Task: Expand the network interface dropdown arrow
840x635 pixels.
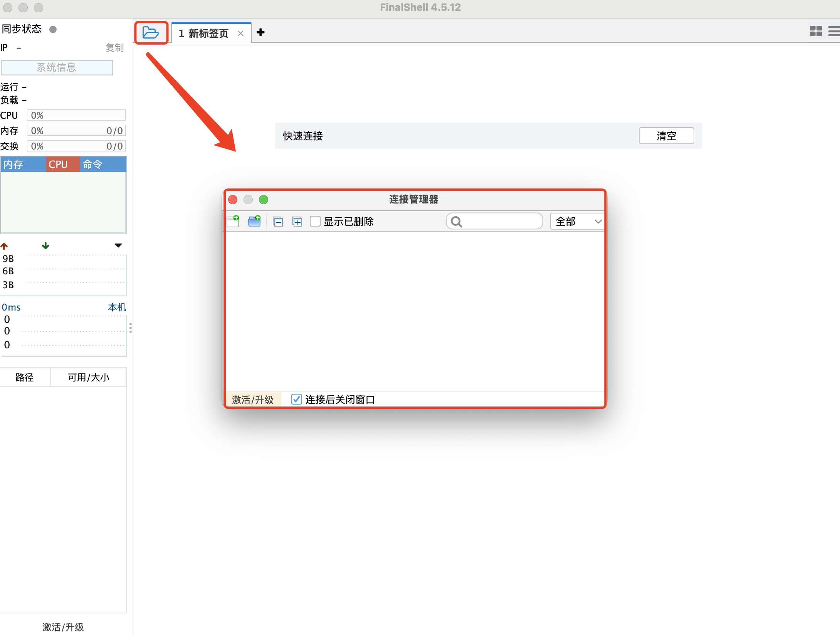Action: [x=118, y=245]
